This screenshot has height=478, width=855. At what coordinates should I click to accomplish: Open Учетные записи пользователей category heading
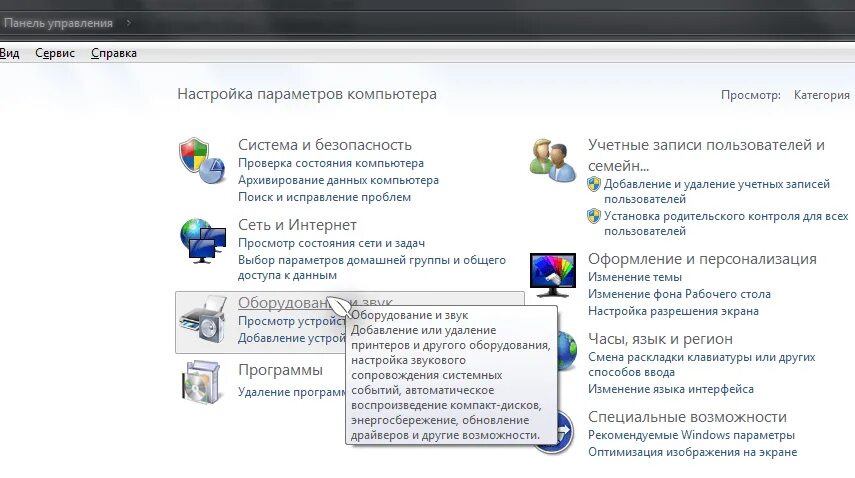tap(706, 155)
